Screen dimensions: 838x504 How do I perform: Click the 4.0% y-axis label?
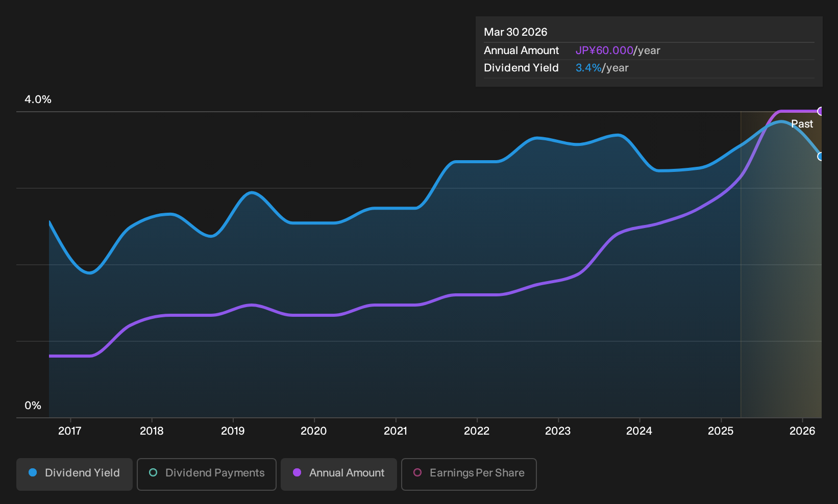click(38, 99)
